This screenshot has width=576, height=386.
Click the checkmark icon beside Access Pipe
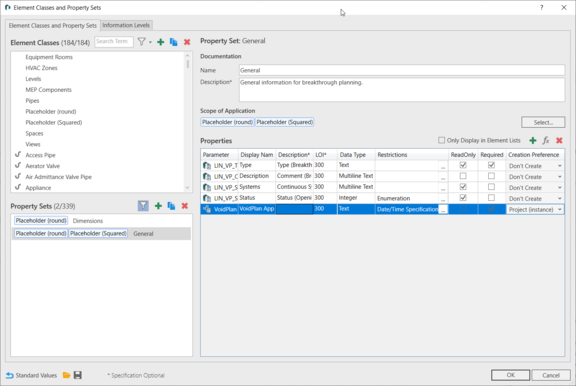(x=18, y=155)
